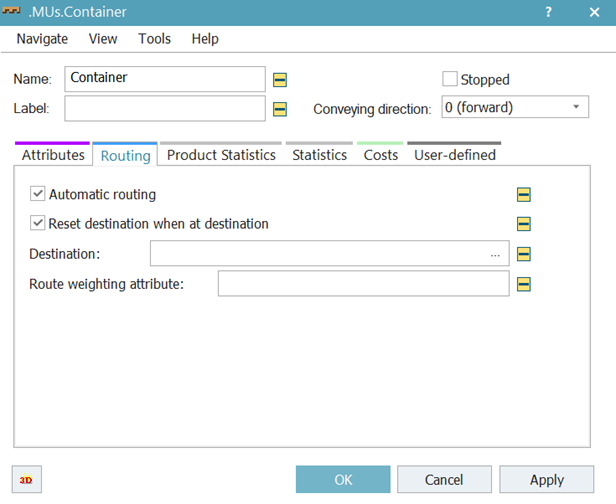
Task: Toggle inheritance icon for Destination field
Action: [523, 254]
